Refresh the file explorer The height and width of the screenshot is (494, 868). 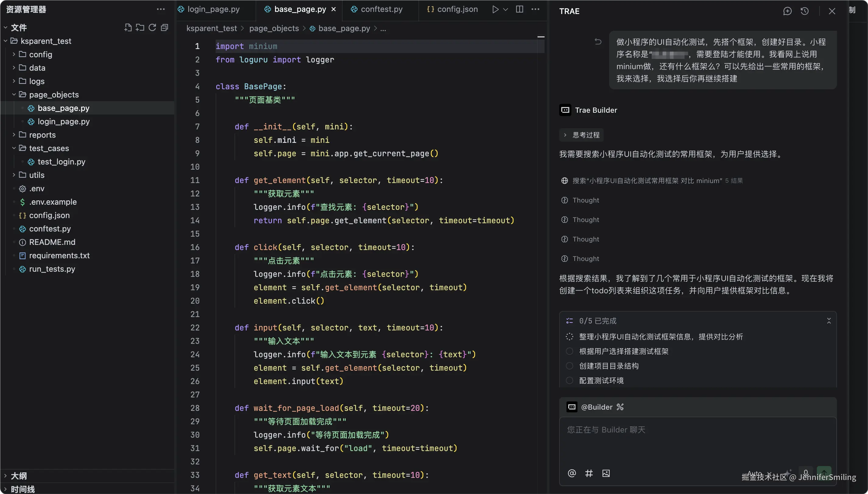152,27
